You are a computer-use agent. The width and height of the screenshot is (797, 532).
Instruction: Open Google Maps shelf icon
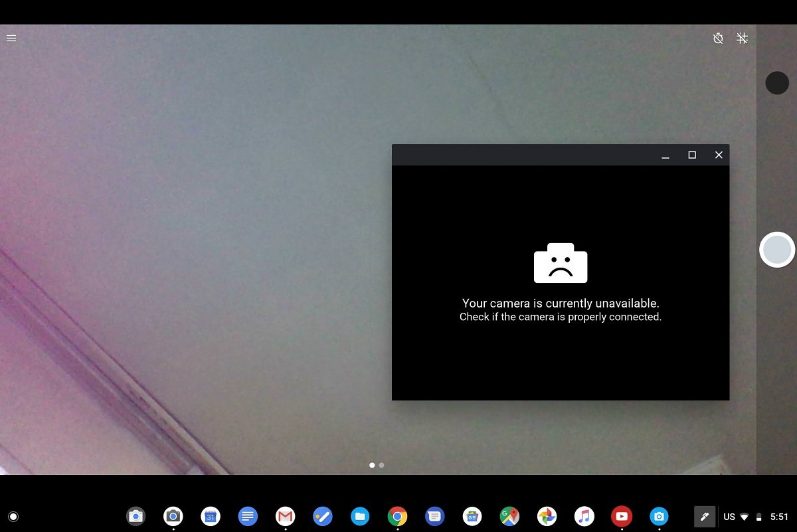click(x=509, y=516)
